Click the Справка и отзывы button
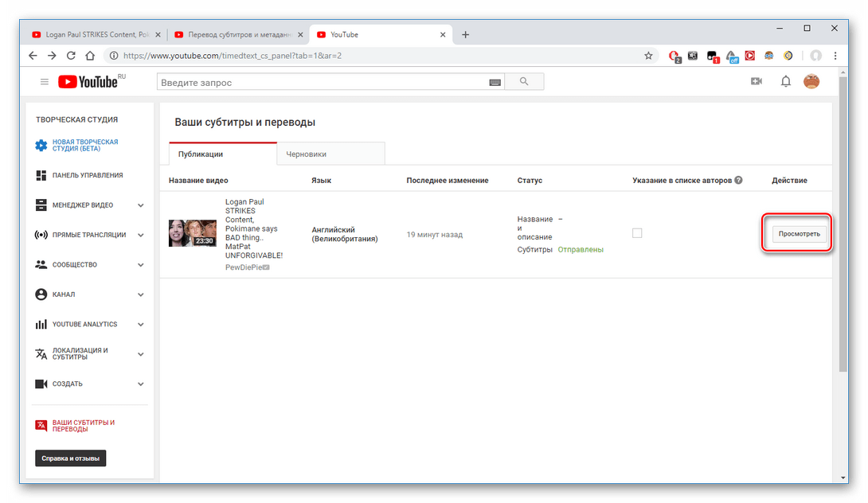 point(70,458)
